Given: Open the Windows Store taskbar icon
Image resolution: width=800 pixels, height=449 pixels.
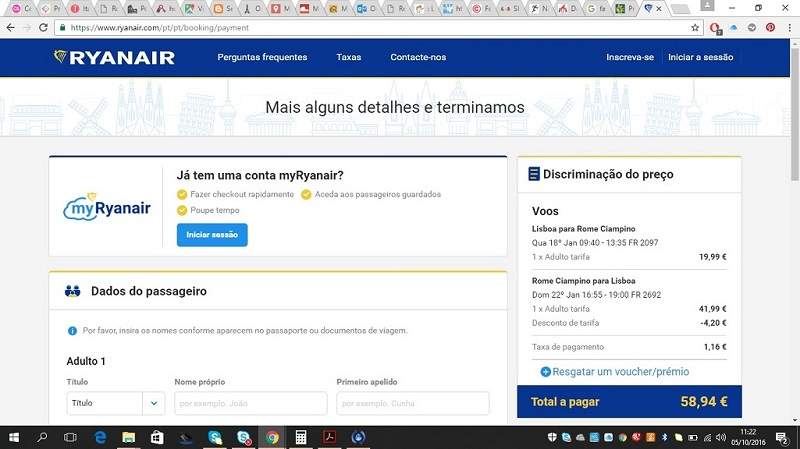Looking at the screenshot, I should click(x=157, y=437).
